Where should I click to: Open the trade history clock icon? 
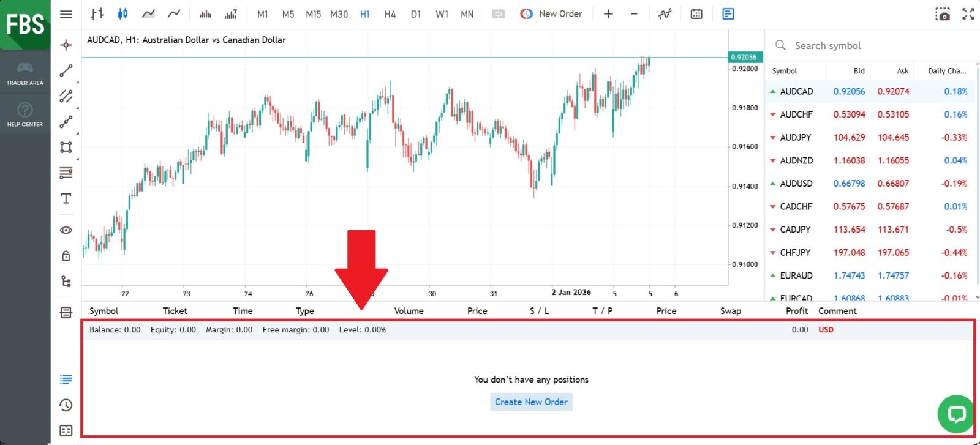click(x=66, y=405)
